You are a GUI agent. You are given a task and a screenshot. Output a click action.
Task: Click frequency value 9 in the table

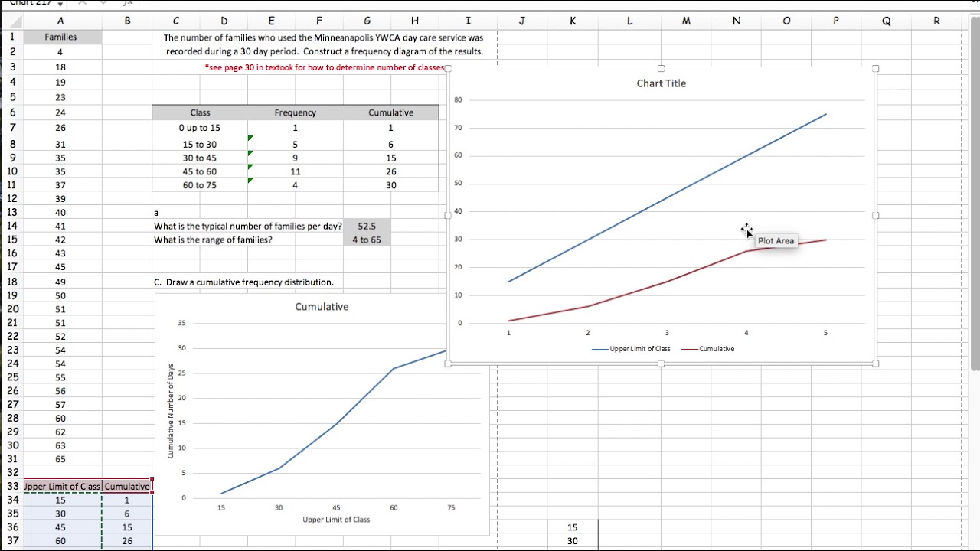(296, 158)
